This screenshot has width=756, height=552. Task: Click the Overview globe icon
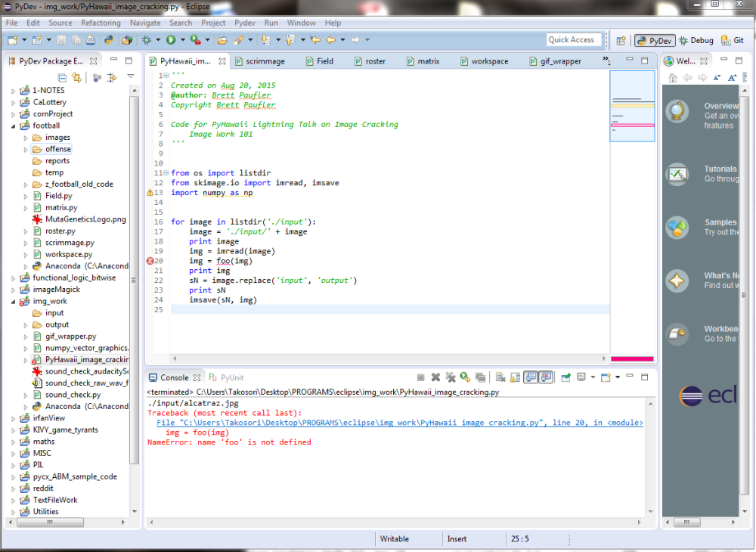coord(677,111)
